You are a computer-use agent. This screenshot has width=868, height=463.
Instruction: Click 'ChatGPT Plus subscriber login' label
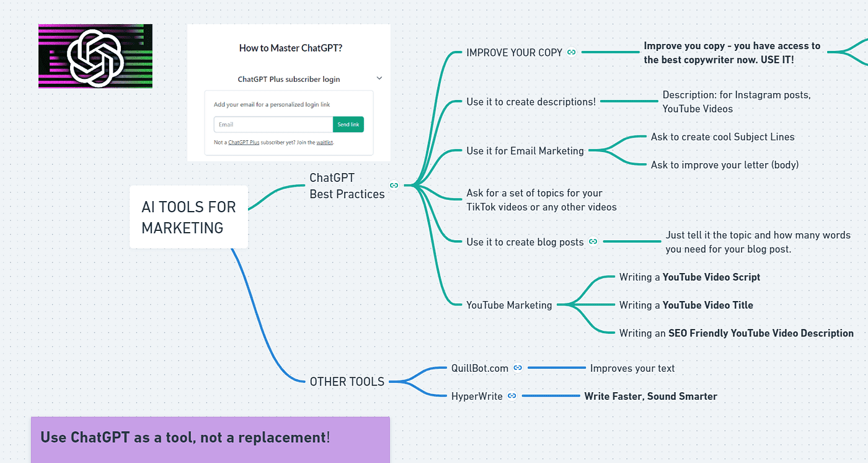click(x=289, y=79)
